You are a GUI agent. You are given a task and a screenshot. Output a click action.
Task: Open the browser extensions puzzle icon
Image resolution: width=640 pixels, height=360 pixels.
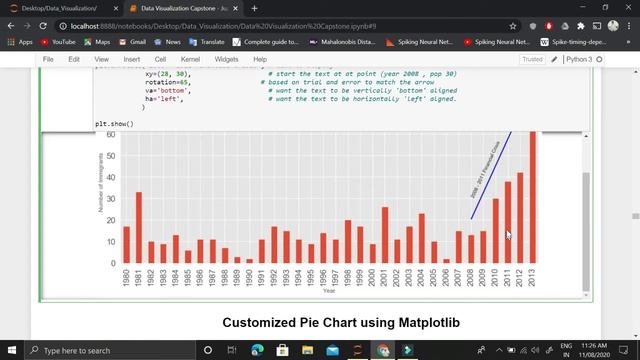(x=581, y=26)
